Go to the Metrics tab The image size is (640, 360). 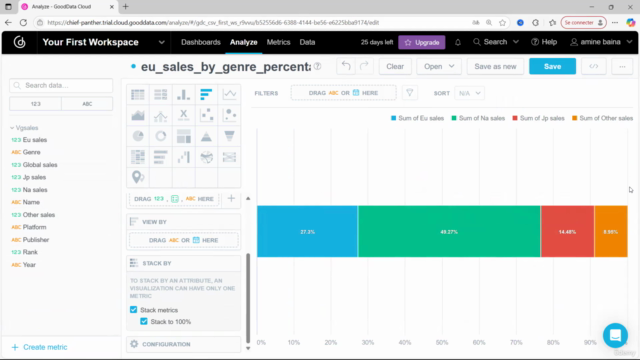click(278, 42)
